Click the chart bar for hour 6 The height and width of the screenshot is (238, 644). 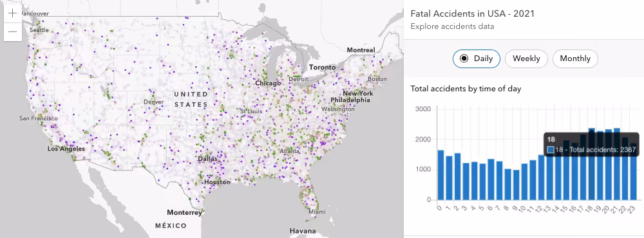click(x=491, y=179)
